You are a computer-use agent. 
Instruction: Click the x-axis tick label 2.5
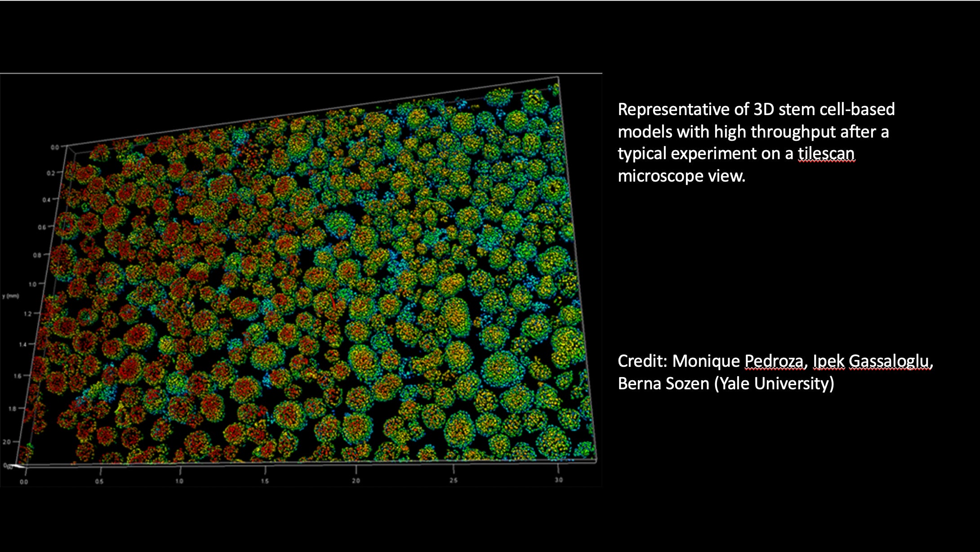(453, 480)
